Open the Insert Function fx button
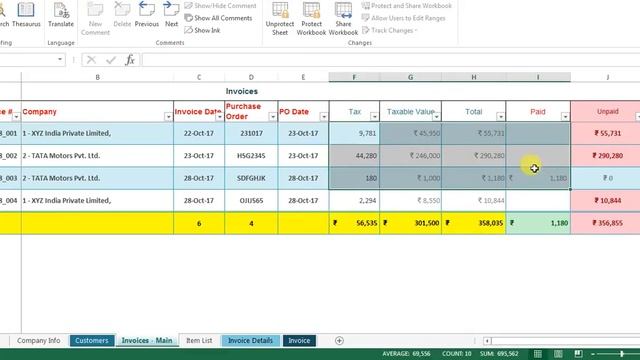Screen dimensions: 640x360 pyautogui.click(x=130, y=60)
